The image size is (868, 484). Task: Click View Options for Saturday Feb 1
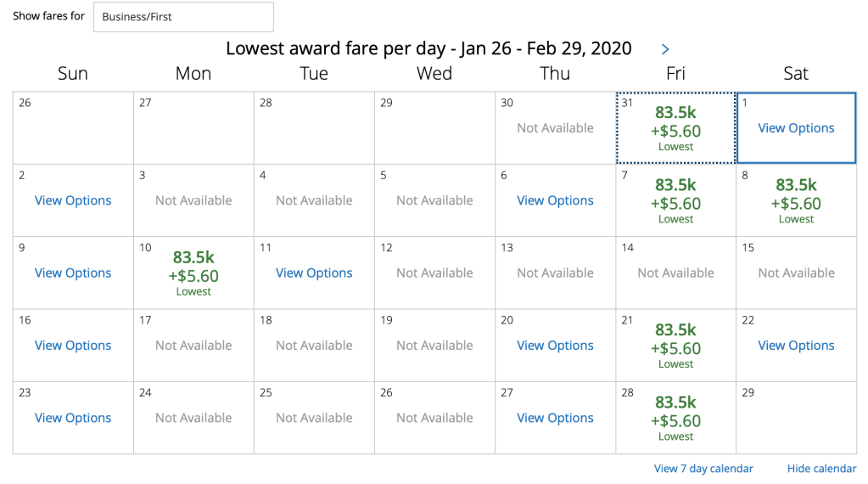coord(796,128)
